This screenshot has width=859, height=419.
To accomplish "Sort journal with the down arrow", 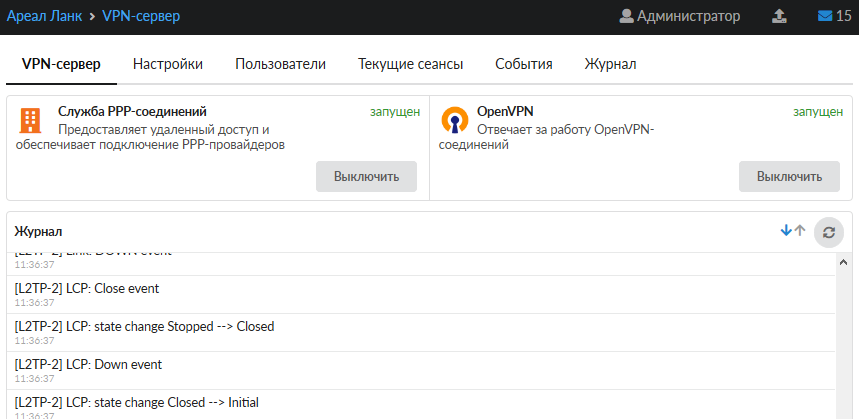I will point(786,231).
